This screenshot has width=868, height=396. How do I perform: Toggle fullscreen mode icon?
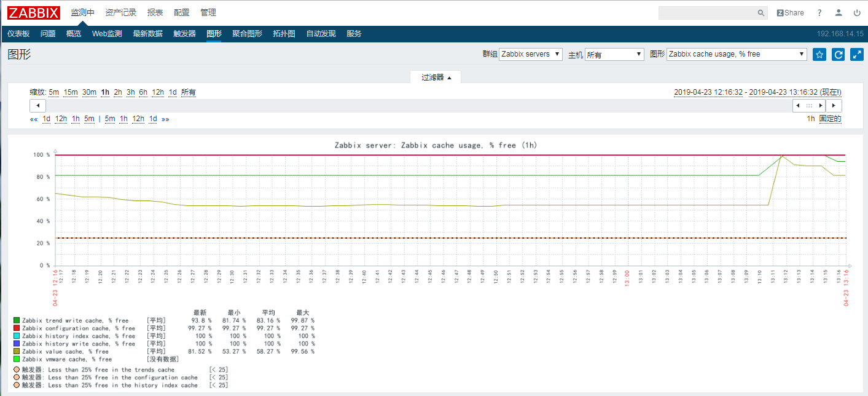tap(857, 55)
